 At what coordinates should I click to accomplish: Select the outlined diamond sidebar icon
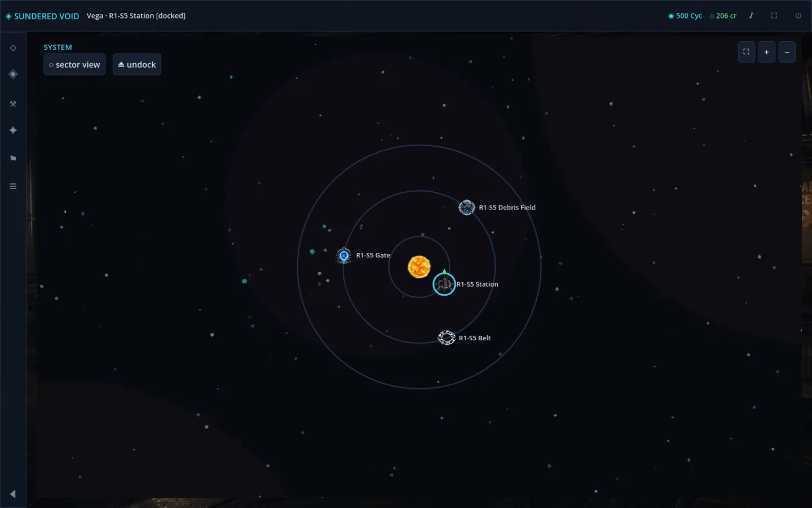point(13,48)
